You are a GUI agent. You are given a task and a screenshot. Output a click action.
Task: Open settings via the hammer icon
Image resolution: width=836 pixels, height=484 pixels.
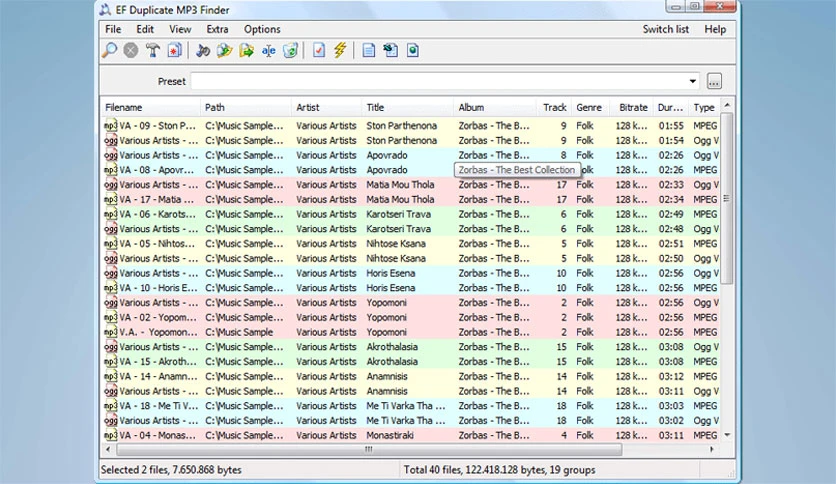point(152,51)
